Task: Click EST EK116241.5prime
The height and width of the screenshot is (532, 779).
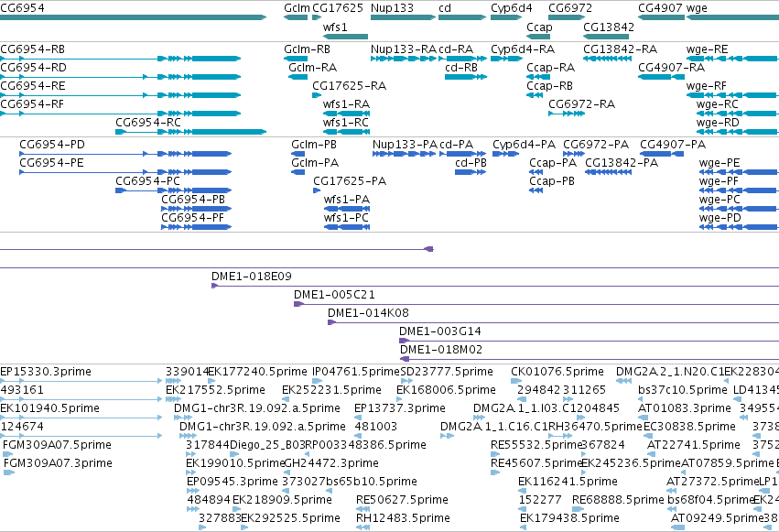Action: [x=568, y=482]
